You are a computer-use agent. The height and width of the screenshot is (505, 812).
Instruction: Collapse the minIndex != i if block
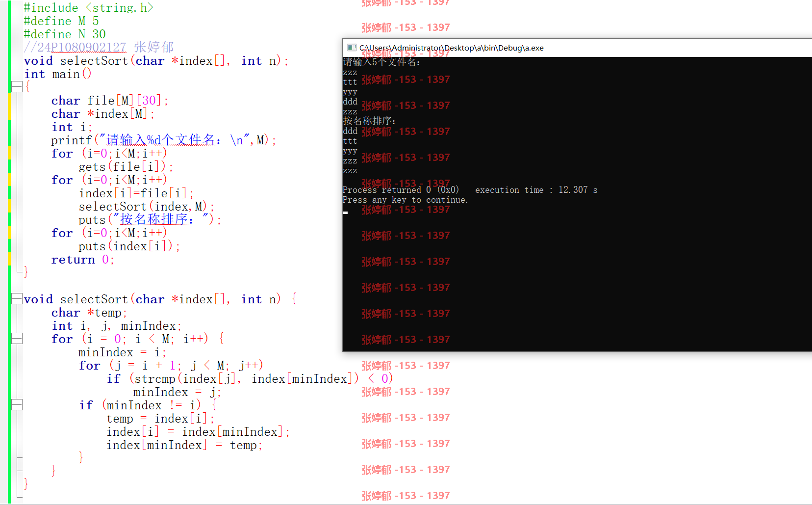tap(17, 405)
